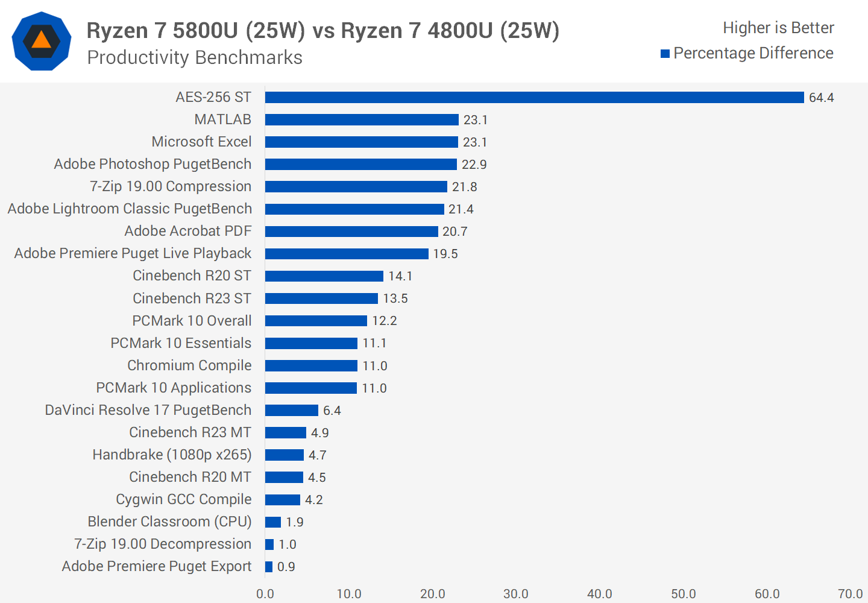Click the value 1.9
The width and height of the screenshot is (868, 603).
295,522
